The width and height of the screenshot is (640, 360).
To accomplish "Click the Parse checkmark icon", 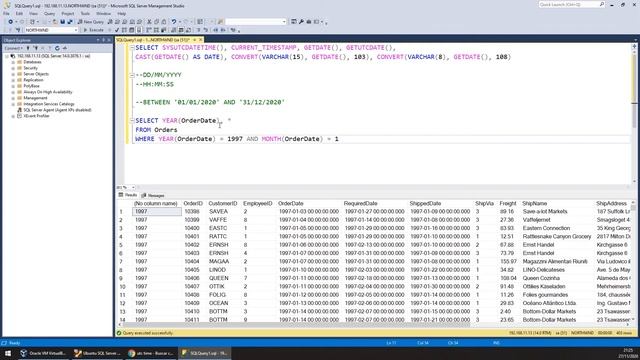I will coord(117,30).
